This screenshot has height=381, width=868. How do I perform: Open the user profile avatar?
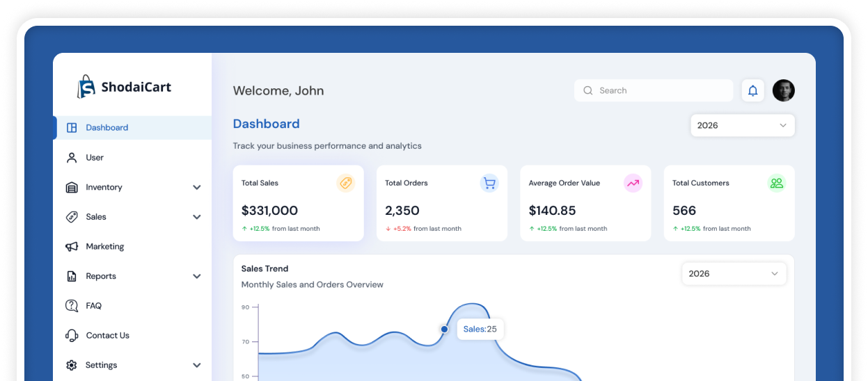pyautogui.click(x=784, y=90)
